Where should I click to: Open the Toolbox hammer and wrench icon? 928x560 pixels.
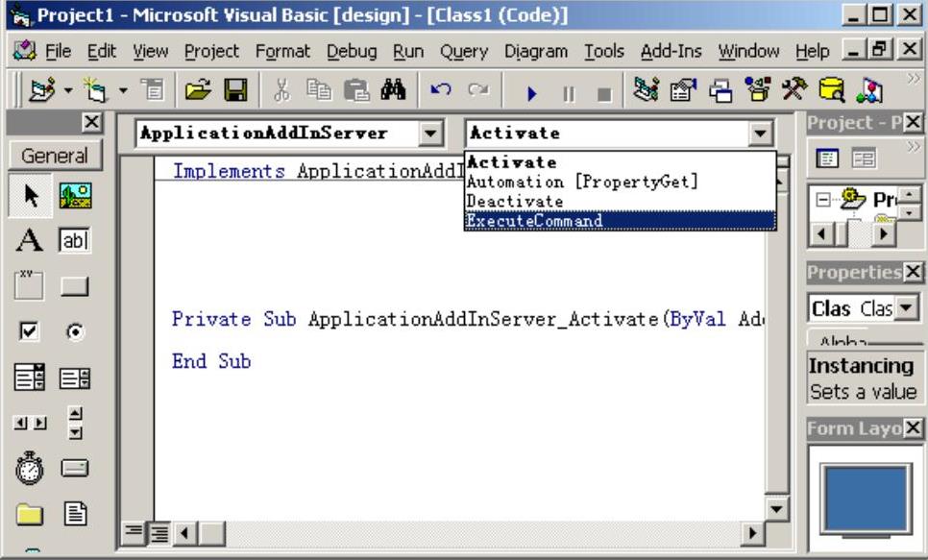[794, 90]
